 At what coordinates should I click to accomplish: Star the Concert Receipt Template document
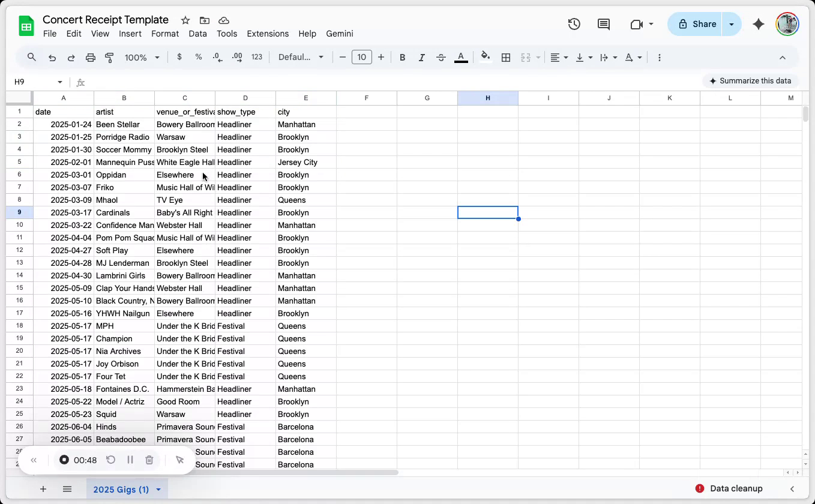(185, 20)
